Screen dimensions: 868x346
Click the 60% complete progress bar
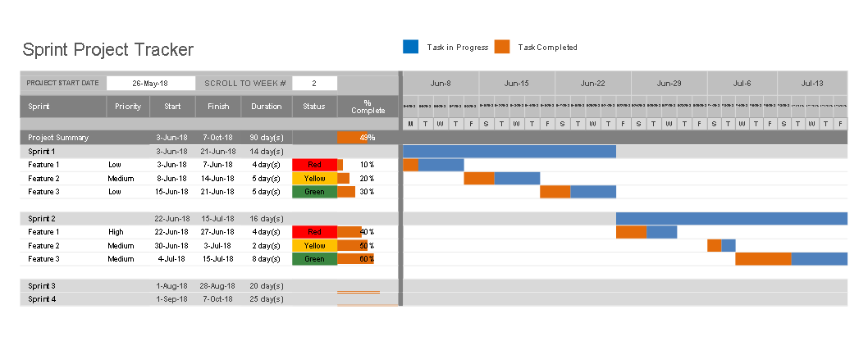356,259
